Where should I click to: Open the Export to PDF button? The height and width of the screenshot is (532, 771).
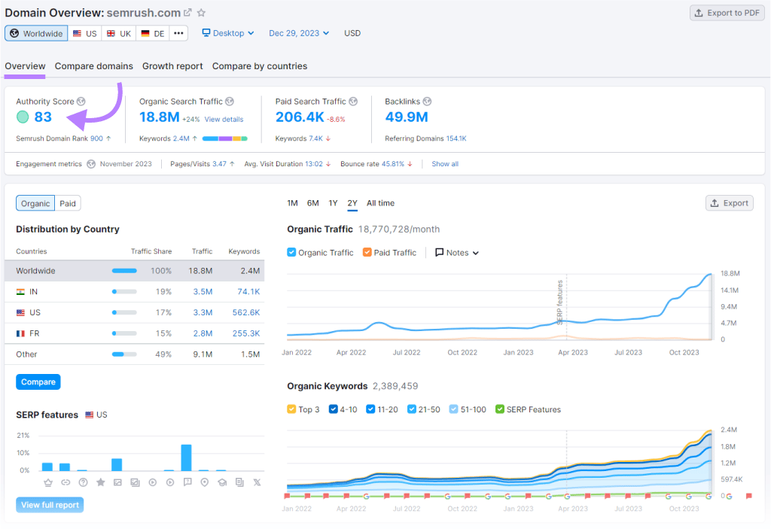pyautogui.click(x=726, y=13)
